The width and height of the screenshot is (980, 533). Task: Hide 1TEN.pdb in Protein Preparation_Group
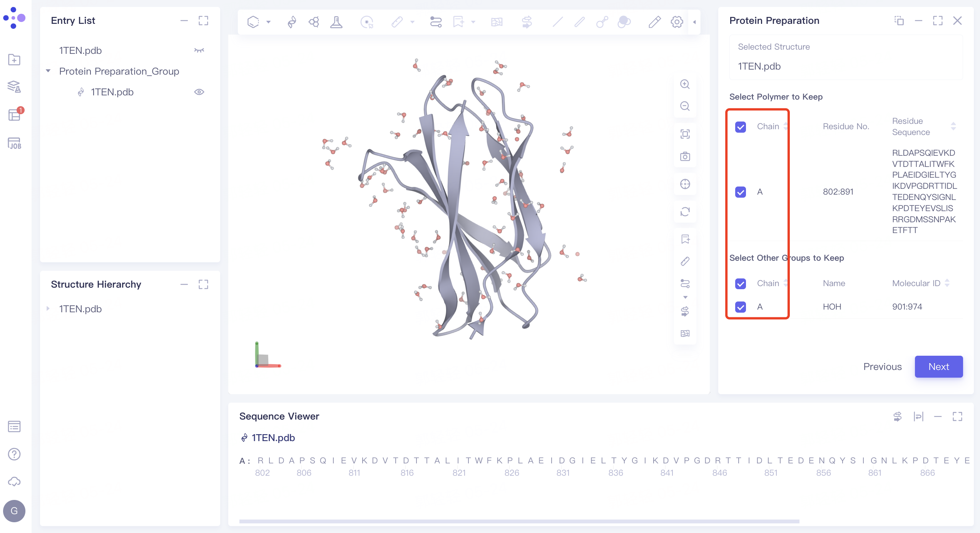199,92
